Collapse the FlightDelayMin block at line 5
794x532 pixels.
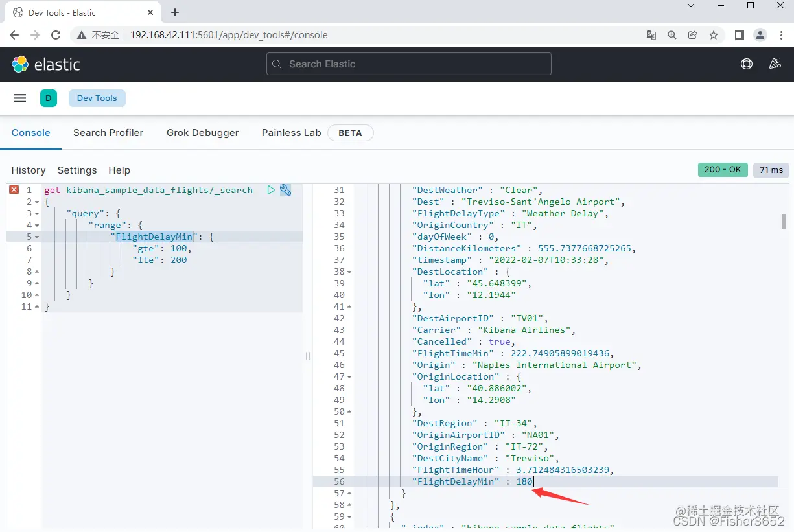pos(37,237)
